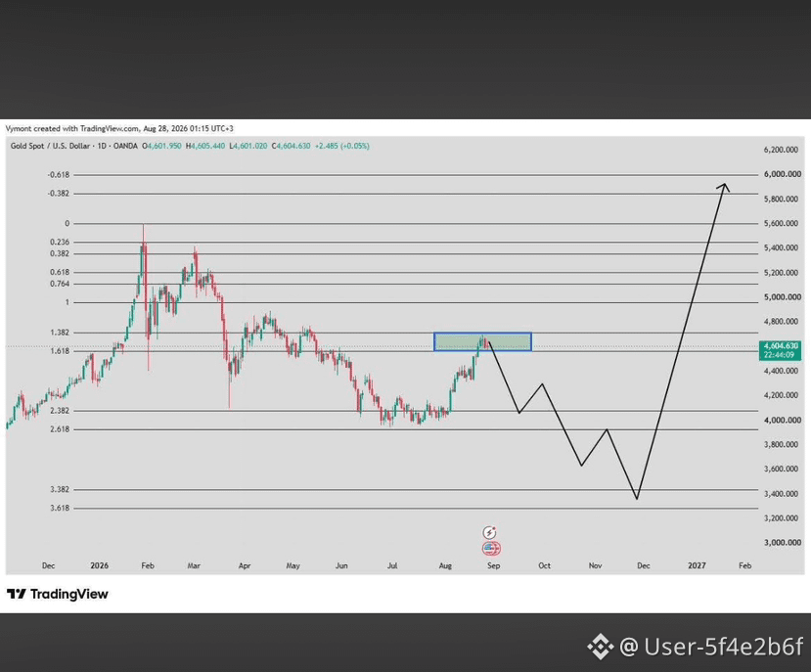This screenshot has width=811, height=672.
Task: Click the open value O4,601.950
Action: (x=161, y=146)
